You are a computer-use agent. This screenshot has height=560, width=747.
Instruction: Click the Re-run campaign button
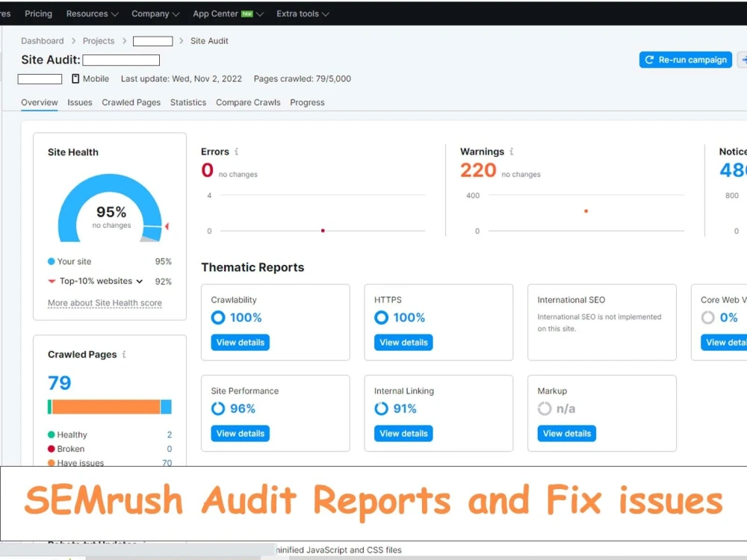[x=686, y=60]
